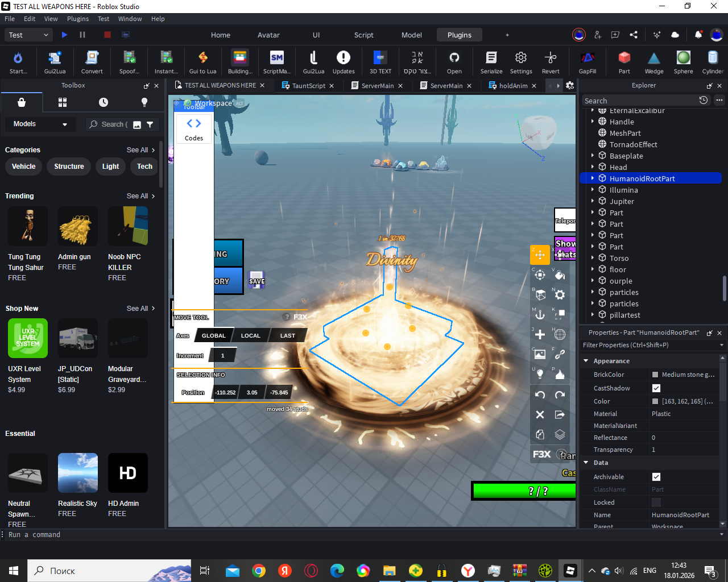728x582 pixels.
Task: Open the Test mode dropdown
Action: [x=28, y=35]
